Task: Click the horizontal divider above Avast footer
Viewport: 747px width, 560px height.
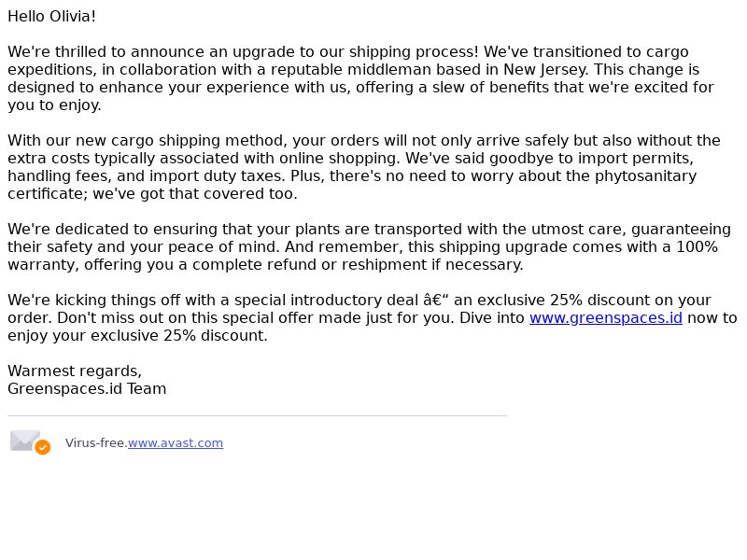Action: point(258,415)
